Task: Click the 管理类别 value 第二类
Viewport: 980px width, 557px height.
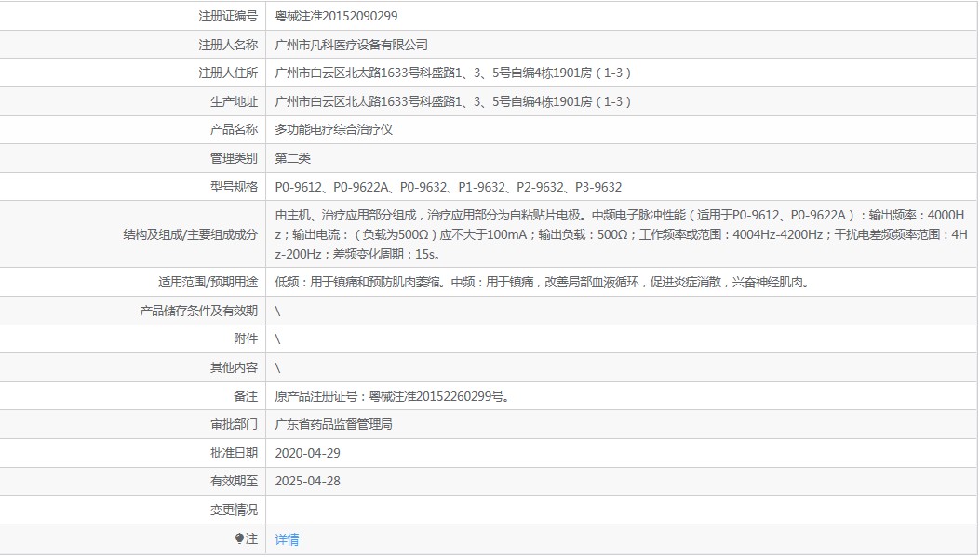Action: (x=292, y=159)
